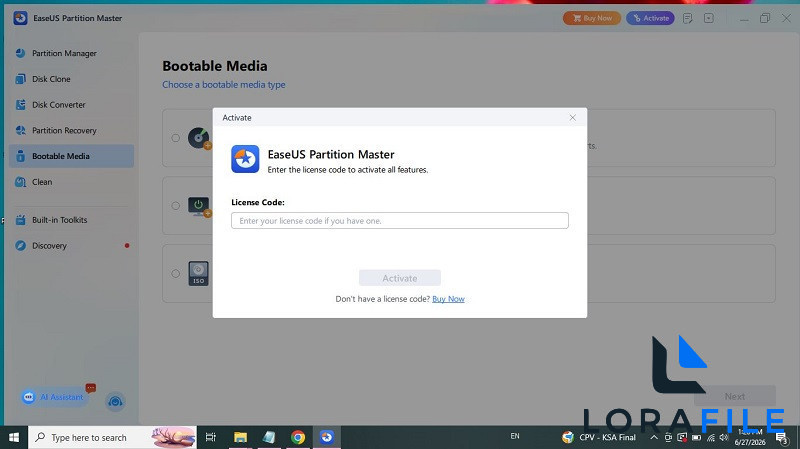Click the Disk Converter icon

(20, 105)
